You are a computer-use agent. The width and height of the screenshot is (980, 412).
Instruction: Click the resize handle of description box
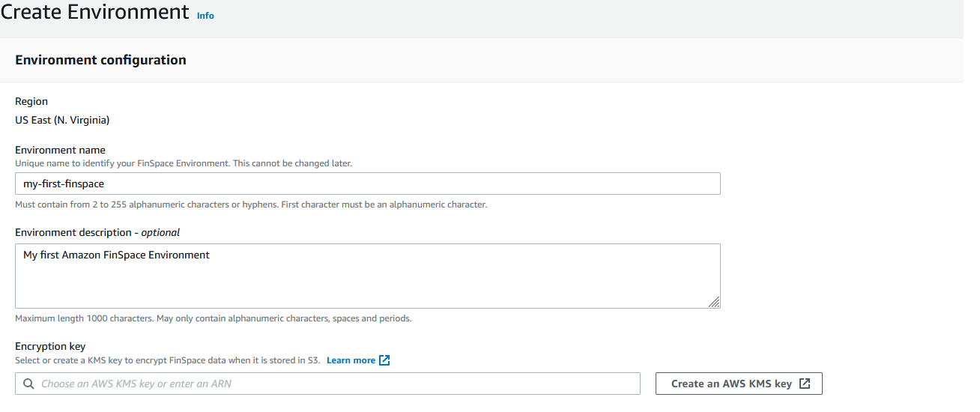714,302
